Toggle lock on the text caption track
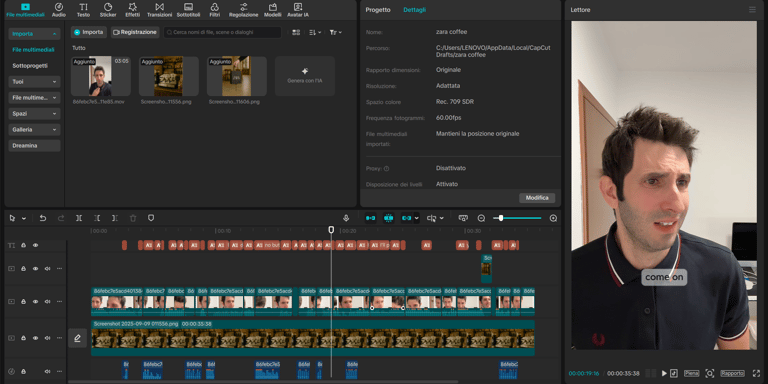This screenshot has height=384, width=768. click(x=23, y=245)
